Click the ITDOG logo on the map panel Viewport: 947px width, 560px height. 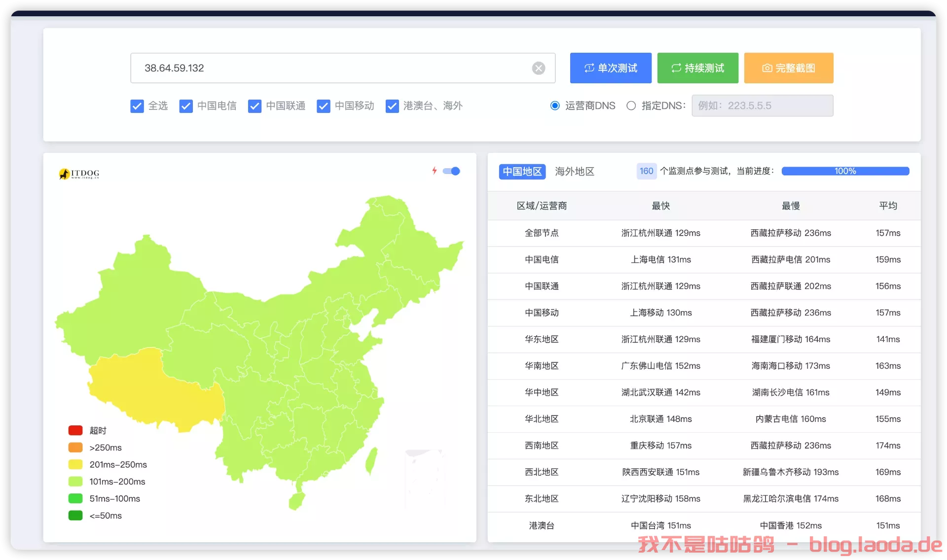79,174
